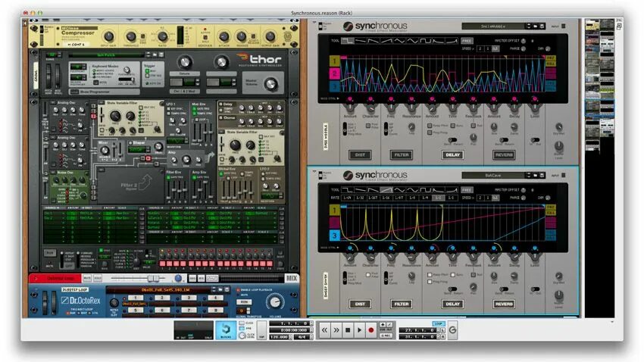Select the square wave tool in upper Synchronous
Screen dimensions: 644x362
[x=426, y=41]
